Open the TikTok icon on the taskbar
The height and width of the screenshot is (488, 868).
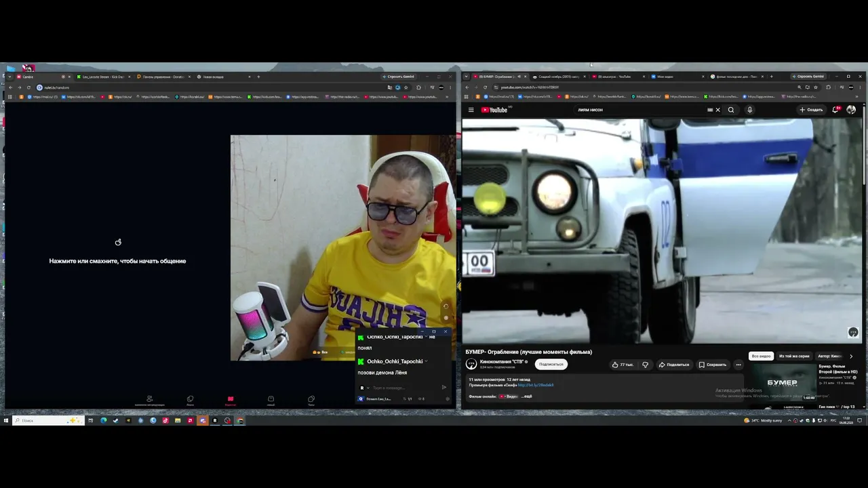(165, 420)
